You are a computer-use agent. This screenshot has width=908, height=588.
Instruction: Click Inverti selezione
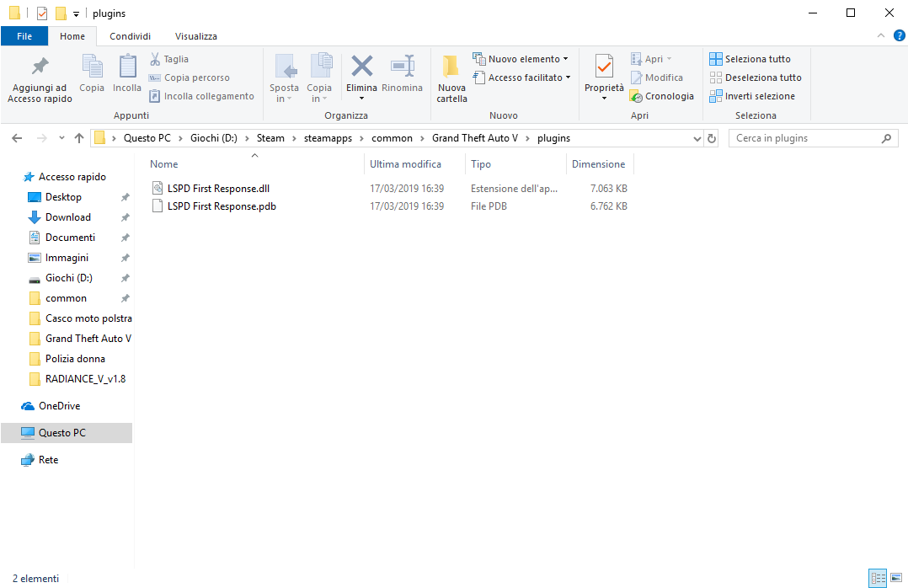[x=752, y=96]
